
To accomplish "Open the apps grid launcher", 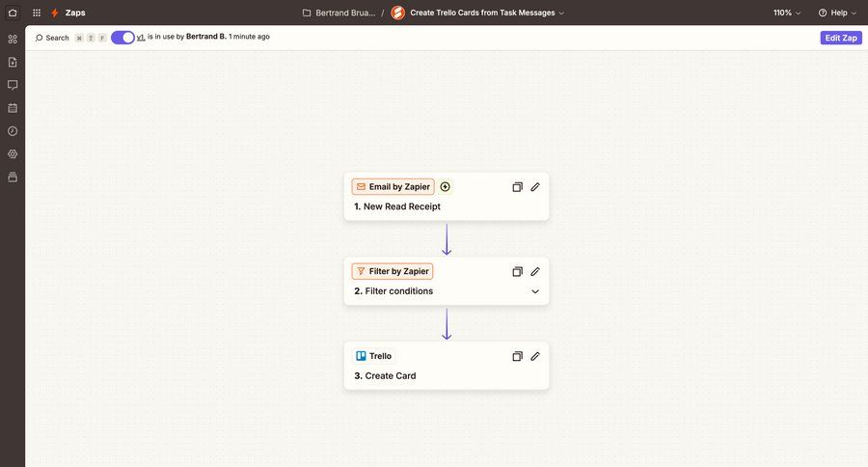I will pos(37,13).
